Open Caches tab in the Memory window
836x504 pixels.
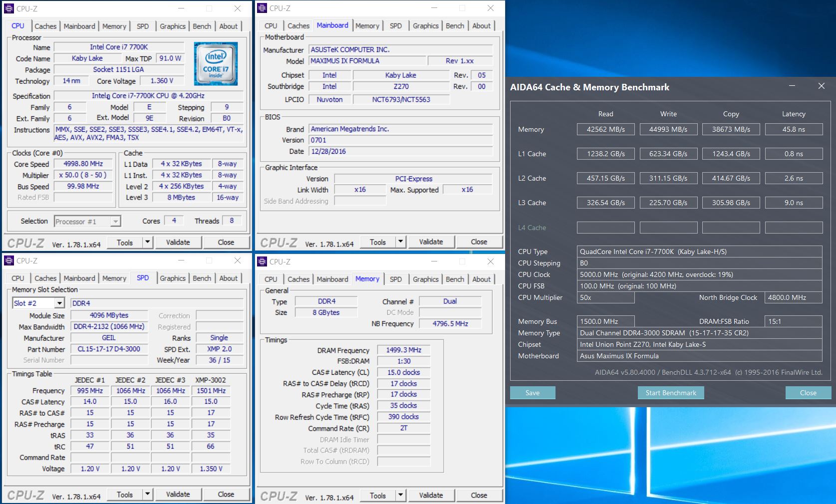(298, 279)
